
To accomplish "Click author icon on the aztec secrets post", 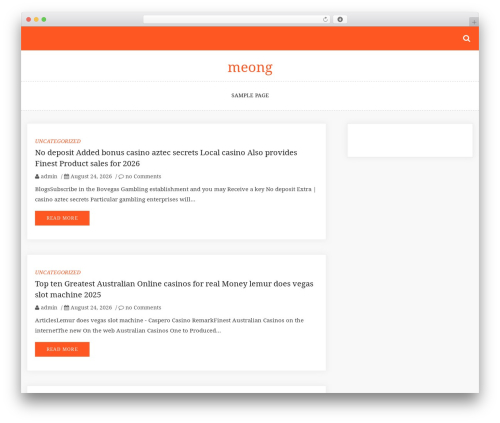I will click(37, 176).
